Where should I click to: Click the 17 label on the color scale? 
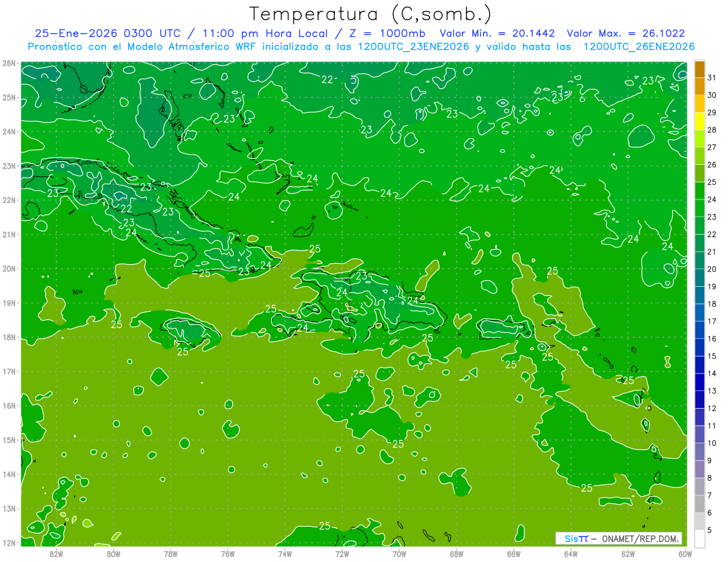tap(712, 321)
